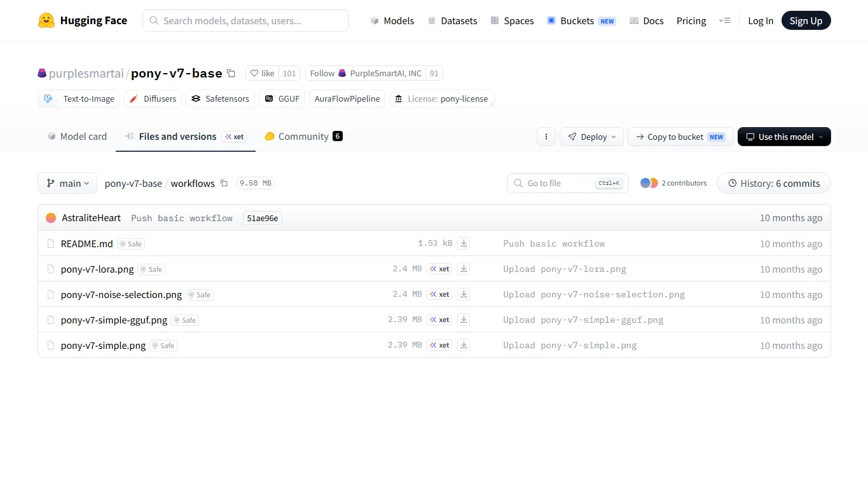Open the three-dot more options menu
This screenshot has height=488, width=868.
pos(546,137)
